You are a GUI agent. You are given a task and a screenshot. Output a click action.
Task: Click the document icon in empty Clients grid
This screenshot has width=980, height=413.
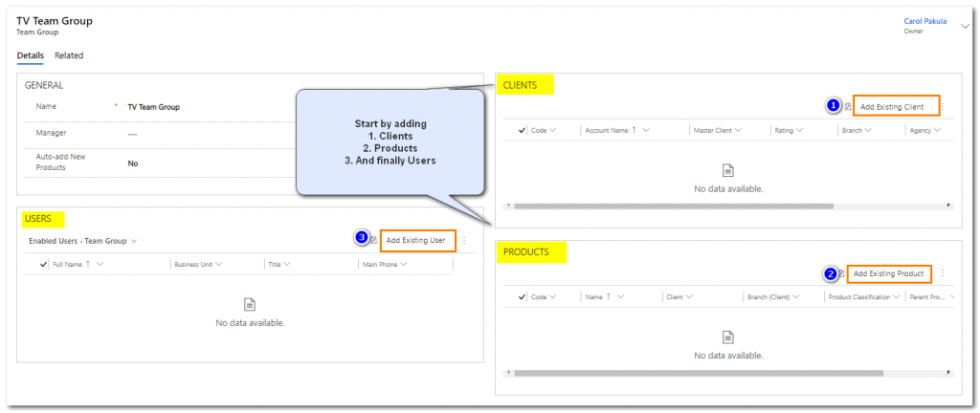pos(727,170)
